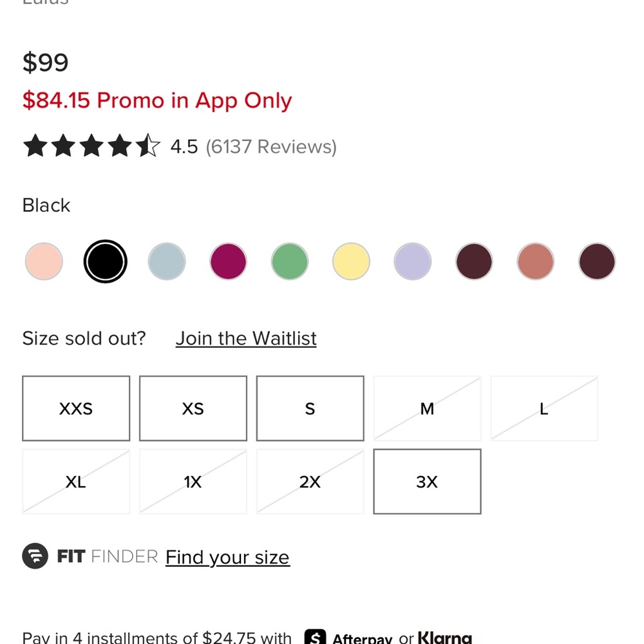Open the Join the Waitlist link

click(246, 339)
